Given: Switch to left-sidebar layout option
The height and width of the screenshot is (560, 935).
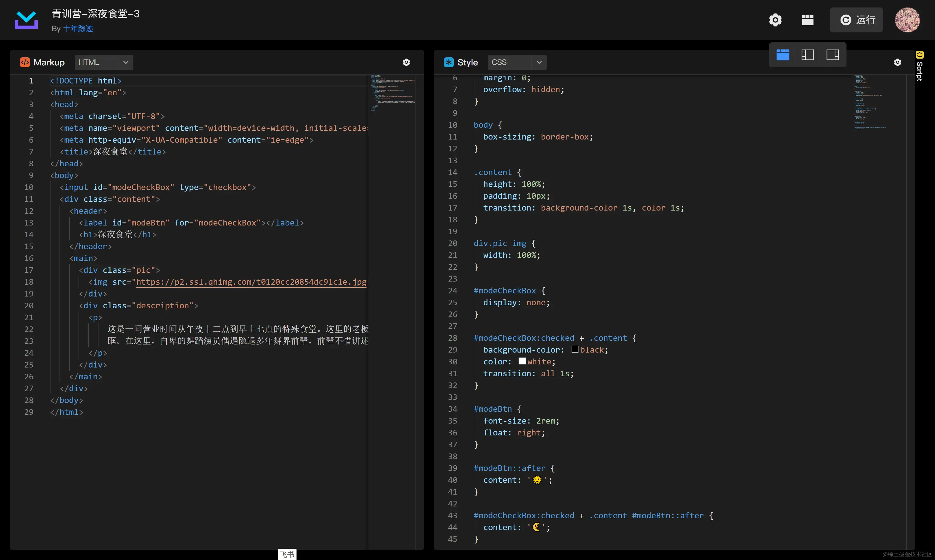Looking at the screenshot, I should point(807,55).
